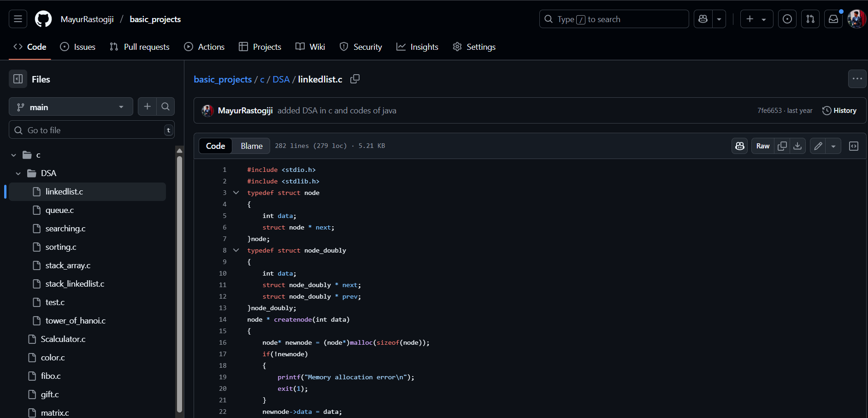Image resolution: width=868 pixels, height=418 pixels.
Task: View file History
Action: 839,111
